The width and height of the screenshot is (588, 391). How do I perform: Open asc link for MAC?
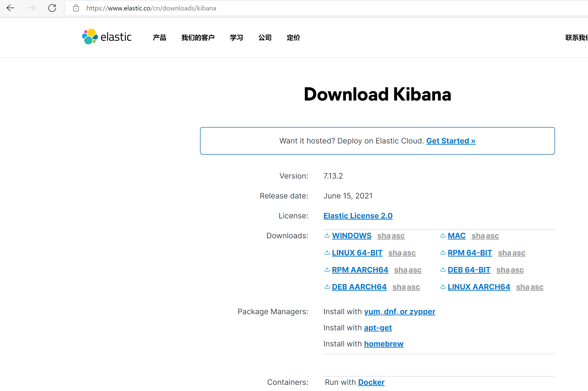[x=492, y=236]
